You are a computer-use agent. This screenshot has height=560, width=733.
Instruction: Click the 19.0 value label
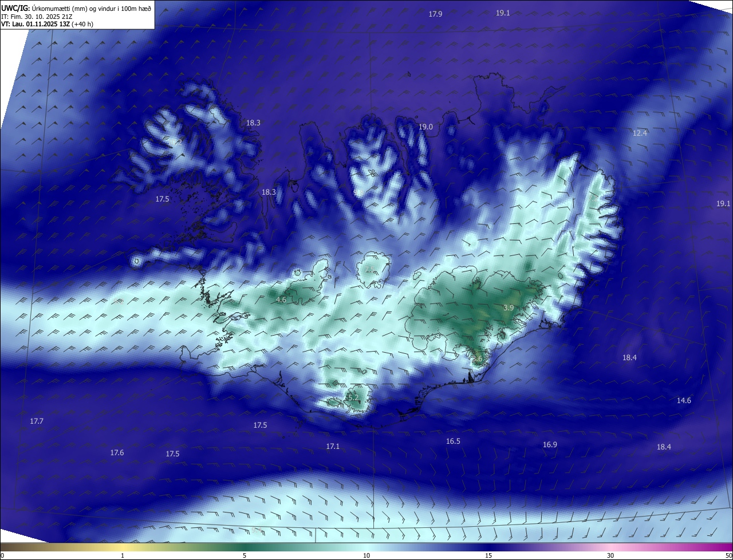(x=425, y=127)
